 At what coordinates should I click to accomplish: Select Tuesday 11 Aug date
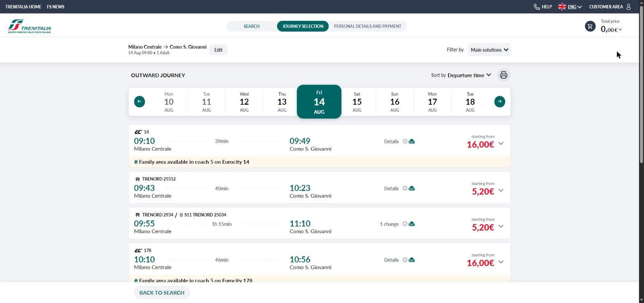point(206,102)
